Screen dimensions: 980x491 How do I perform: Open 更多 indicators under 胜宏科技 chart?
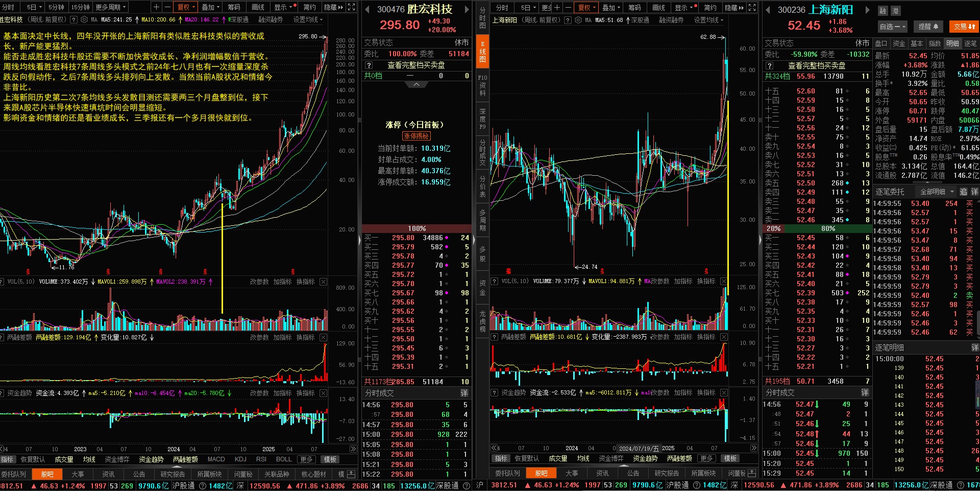306,459
